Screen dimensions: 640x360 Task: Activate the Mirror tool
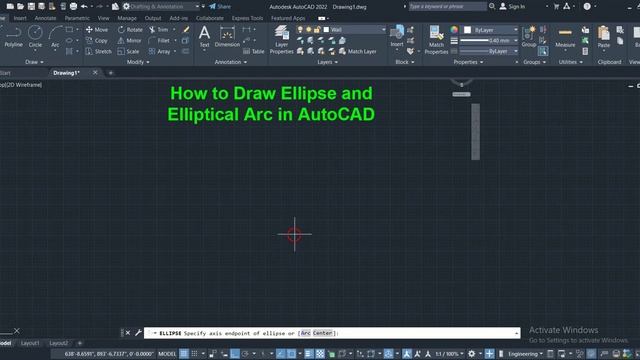pos(129,41)
